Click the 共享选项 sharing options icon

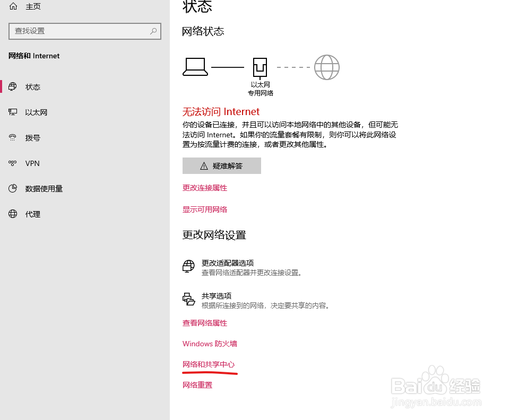point(188,299)
